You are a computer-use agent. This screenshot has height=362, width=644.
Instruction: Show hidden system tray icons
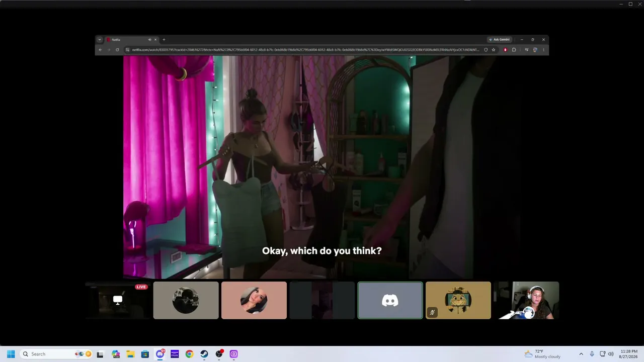click(x=581, y=354)
